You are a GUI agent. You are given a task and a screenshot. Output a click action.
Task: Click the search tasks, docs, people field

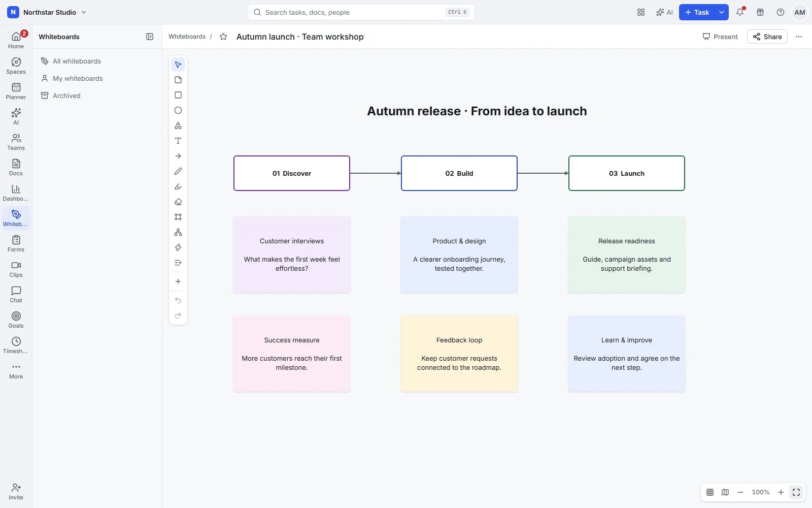[361, 12]
